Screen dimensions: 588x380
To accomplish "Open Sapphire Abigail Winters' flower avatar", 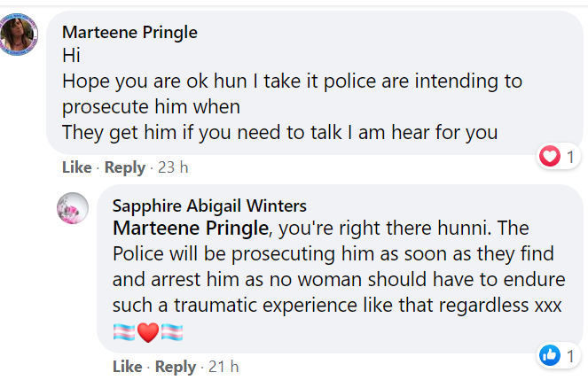I will pos(73,208).
